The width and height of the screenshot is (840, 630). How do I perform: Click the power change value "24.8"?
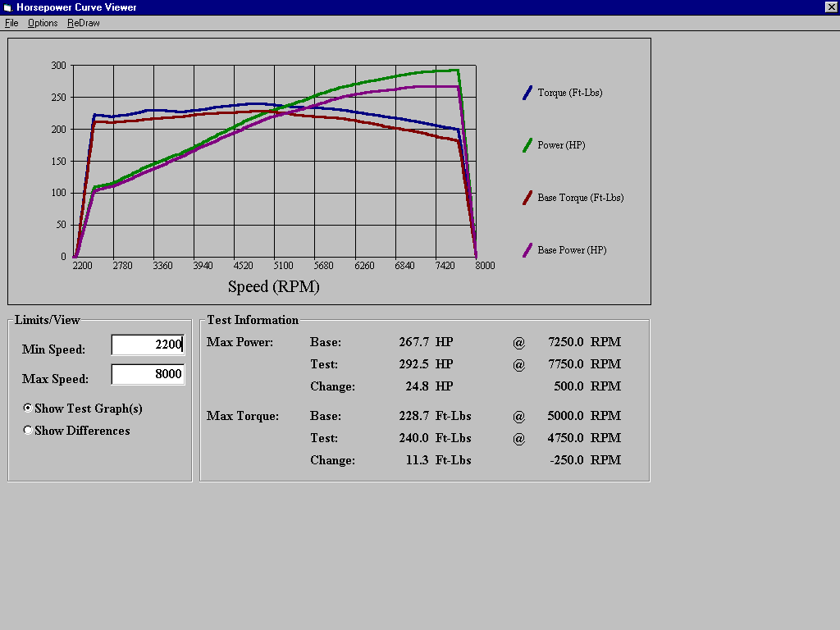pos(417,386)
